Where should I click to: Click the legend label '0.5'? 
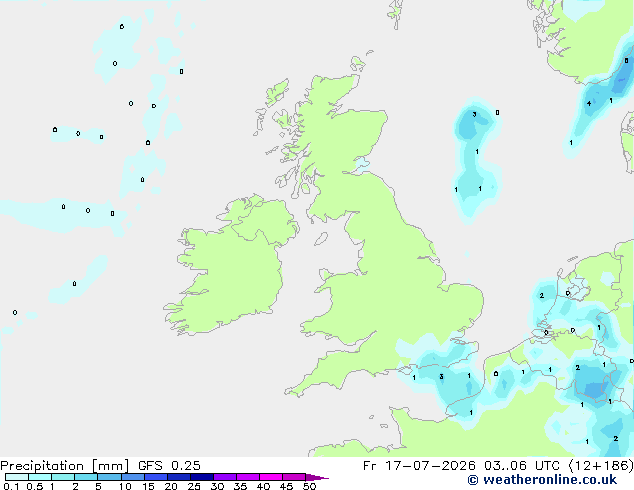(35, 486)
